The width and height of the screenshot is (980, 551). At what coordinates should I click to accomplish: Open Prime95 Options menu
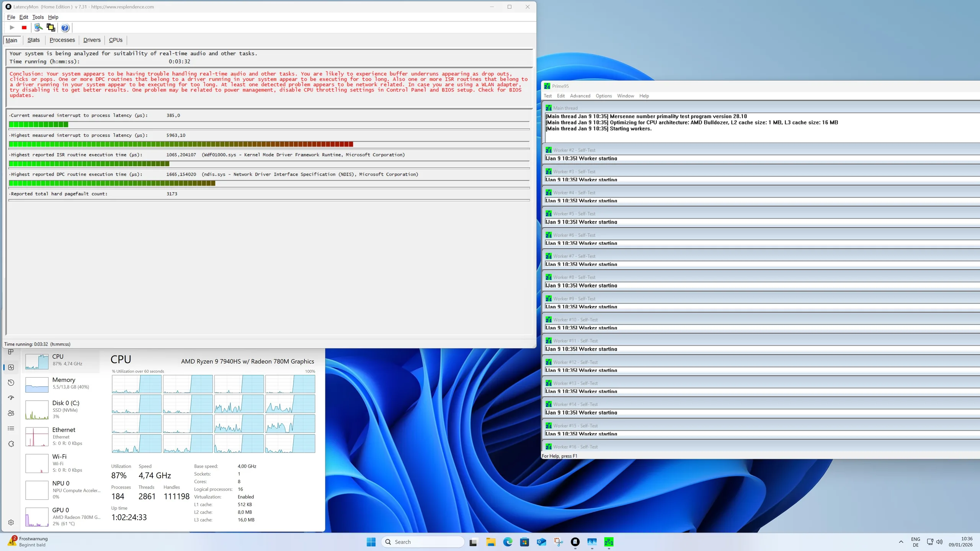tap(603, 96)
